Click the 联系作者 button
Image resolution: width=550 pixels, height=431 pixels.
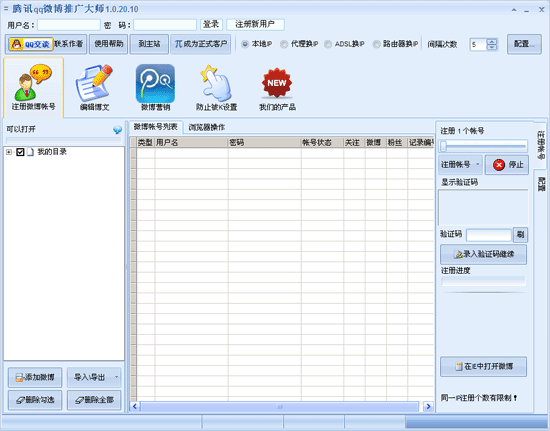click(69, 44)
